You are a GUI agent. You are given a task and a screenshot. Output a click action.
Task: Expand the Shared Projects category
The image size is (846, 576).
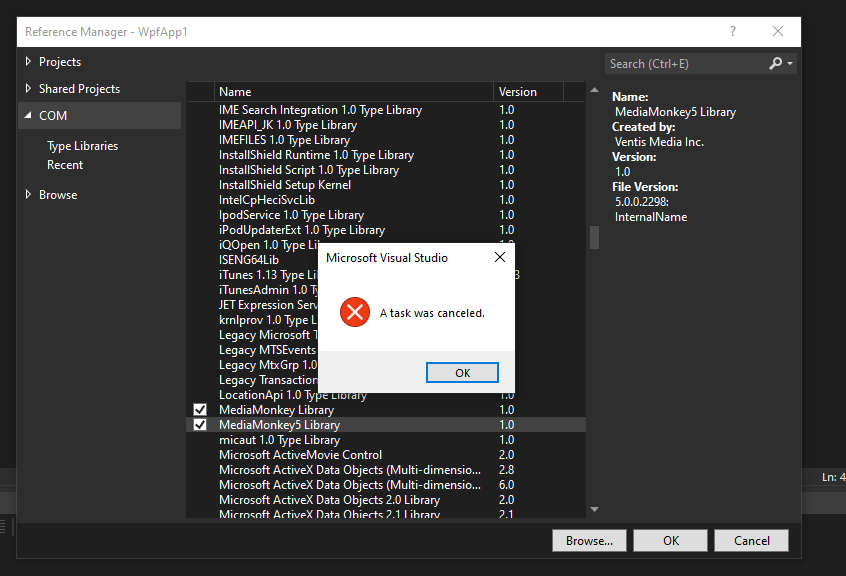(28, 89)
